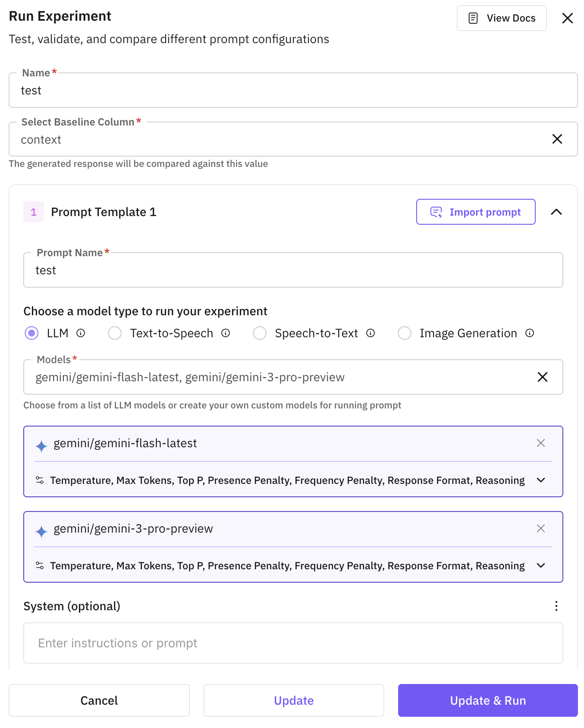This screenshot has width=584, height=728.
Task: Select the Text-to-Speech model type
Action: coord(115,333)
